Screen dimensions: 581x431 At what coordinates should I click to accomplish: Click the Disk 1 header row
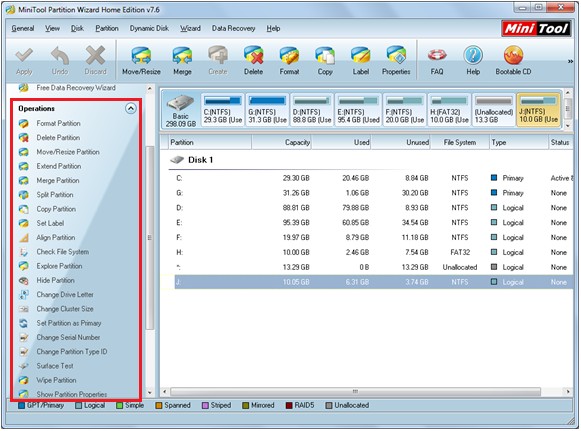pos(371,160)
